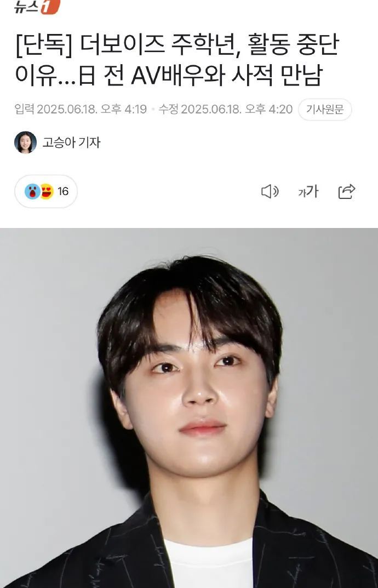The image size is (378, 588).
Task: Open font size settings via 가가 icon
Action: click(x=308, y=192)
